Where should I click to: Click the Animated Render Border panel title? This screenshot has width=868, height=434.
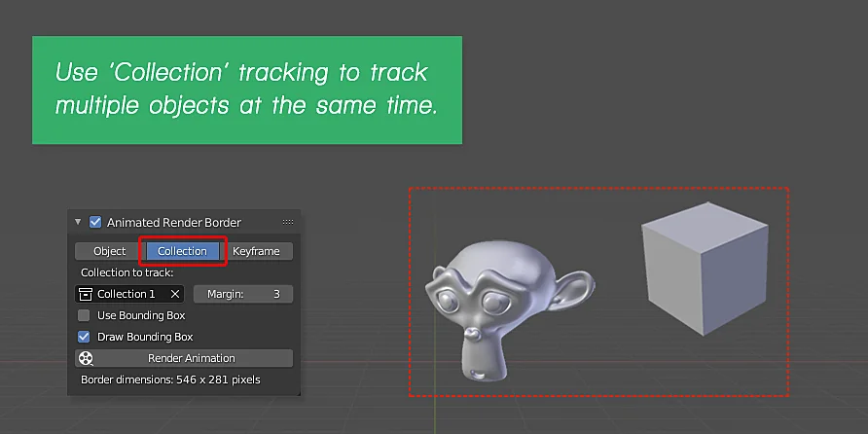pos(174,223)
